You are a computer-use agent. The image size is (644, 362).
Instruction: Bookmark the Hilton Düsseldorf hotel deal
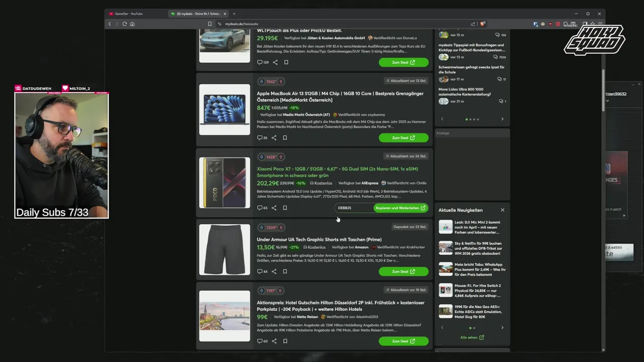point(285,341)
